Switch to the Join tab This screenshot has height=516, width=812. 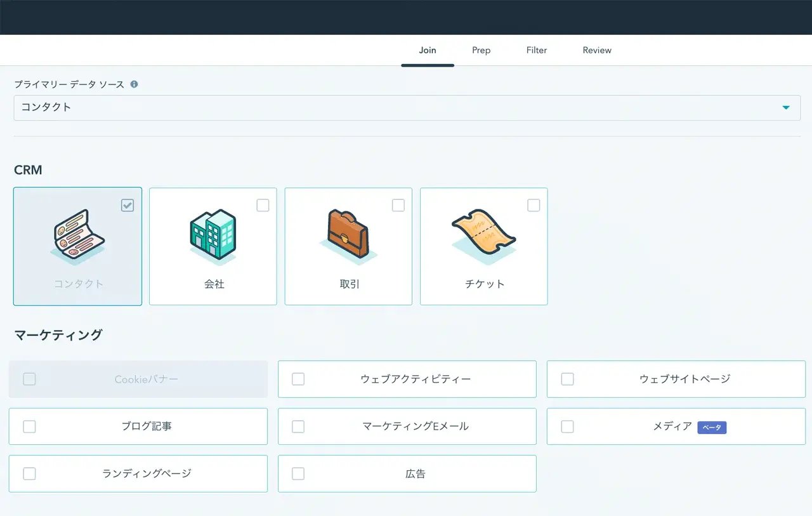pos(428,50)
